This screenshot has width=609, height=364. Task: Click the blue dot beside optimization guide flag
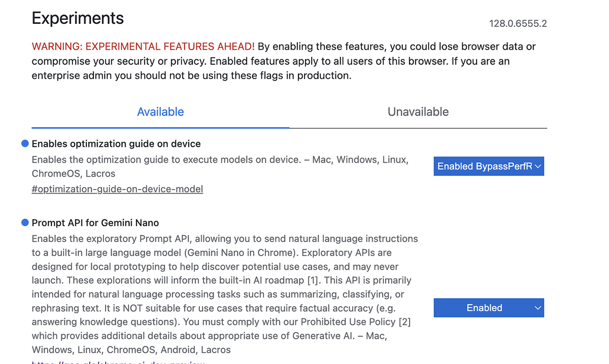pyautogui.click(x=25, y=144)
